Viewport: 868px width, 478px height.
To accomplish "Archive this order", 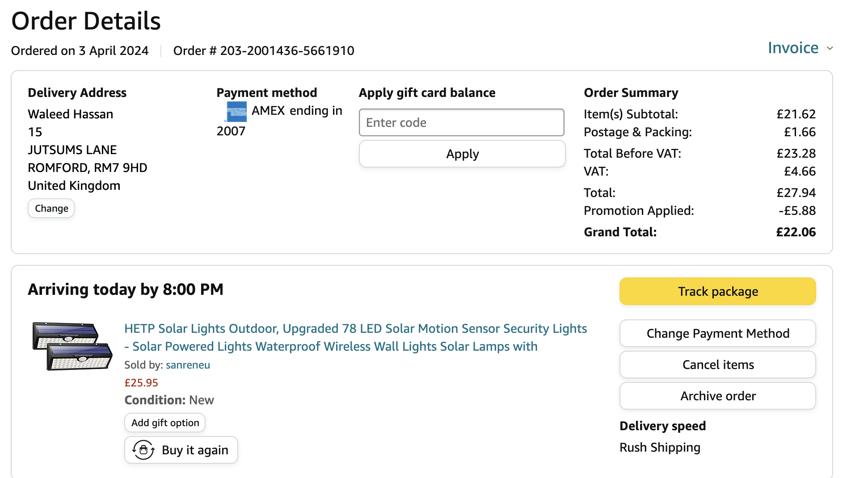I will pyautogui.click(x=717, y=396).
